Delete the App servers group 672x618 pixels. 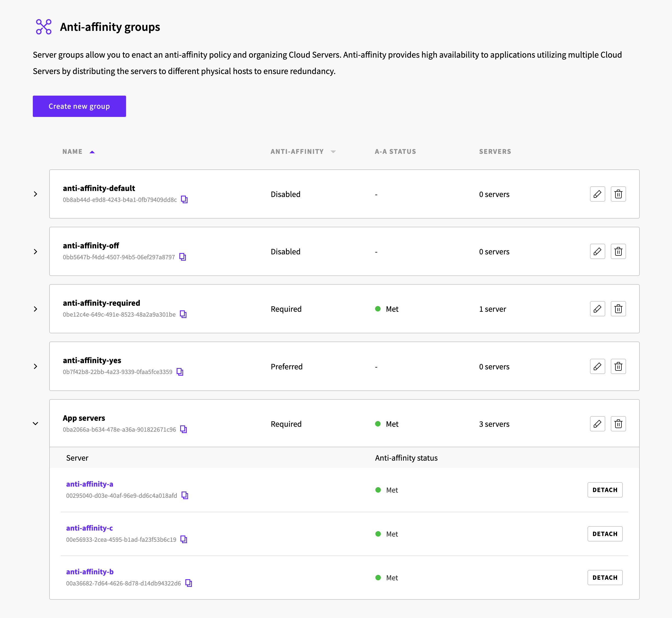click(618, 424)
